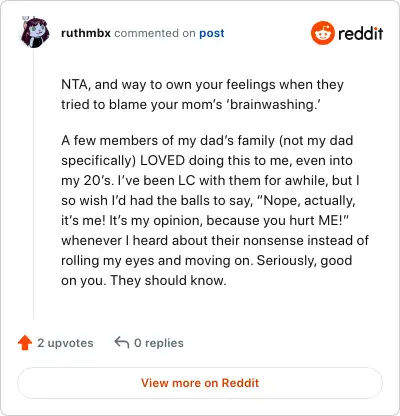The width and height of the screenshot is (400, 416).
Task: Open the ruthmbx username profile link
Action: [x=86, y=33]
